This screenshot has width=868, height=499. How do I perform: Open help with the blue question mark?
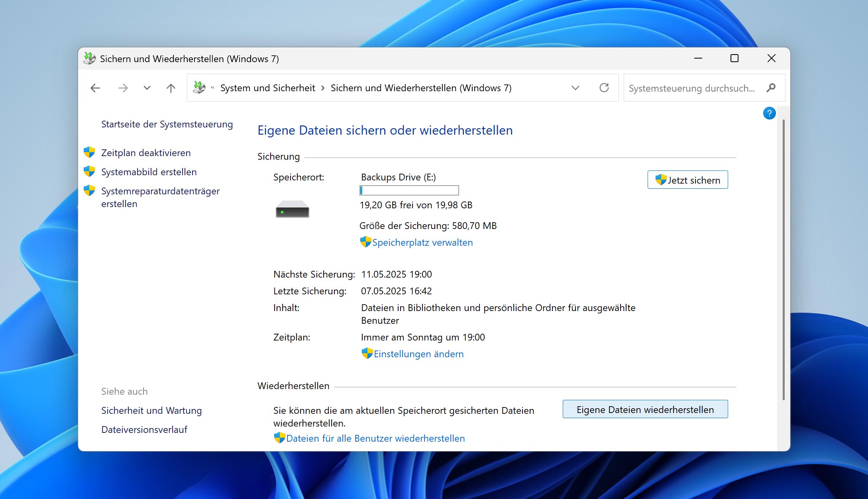click(769, 113)
